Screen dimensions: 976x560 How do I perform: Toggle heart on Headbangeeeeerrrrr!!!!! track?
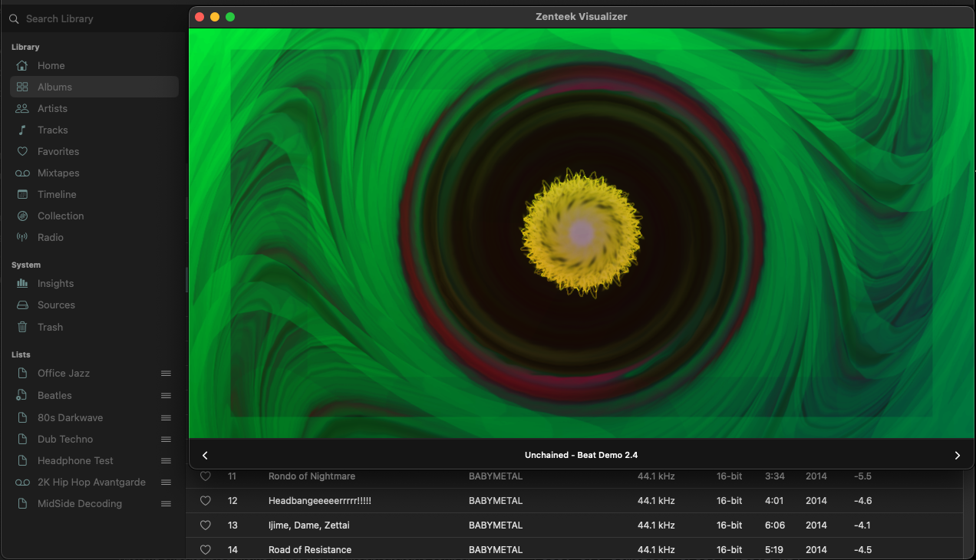coord(206,501)
